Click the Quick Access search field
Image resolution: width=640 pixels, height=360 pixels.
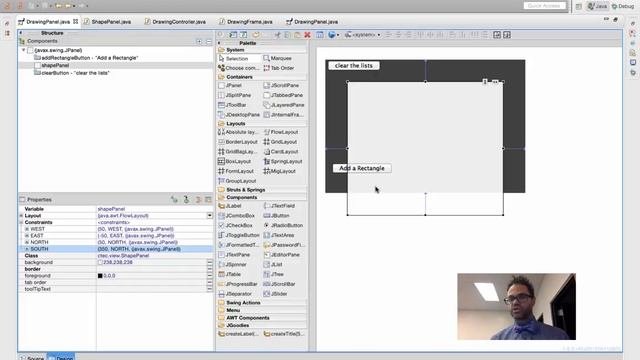click(x=545, y=6)
